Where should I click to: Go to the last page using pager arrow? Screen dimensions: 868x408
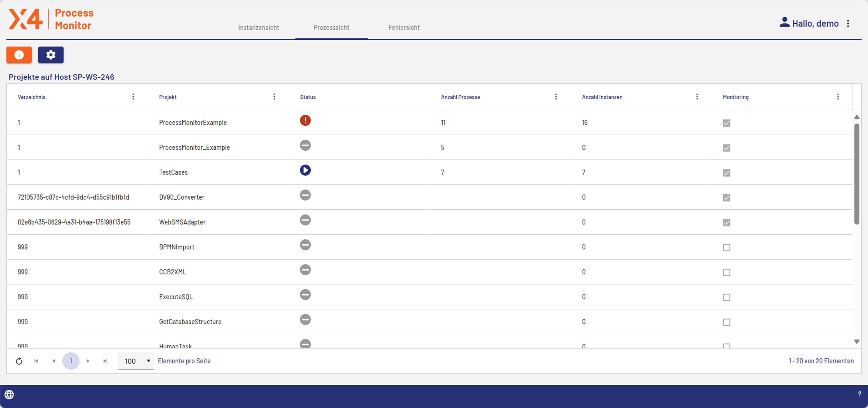click(105, 361)
